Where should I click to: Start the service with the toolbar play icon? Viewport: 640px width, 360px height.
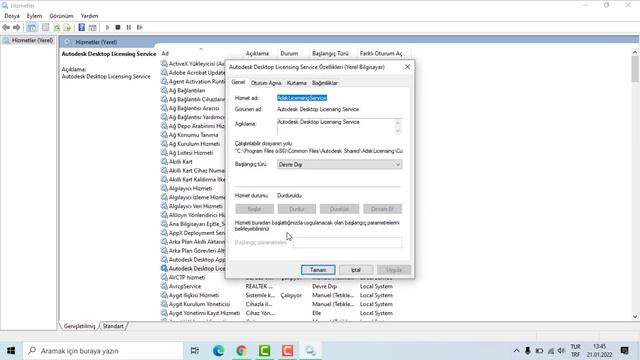click(107, 27)
